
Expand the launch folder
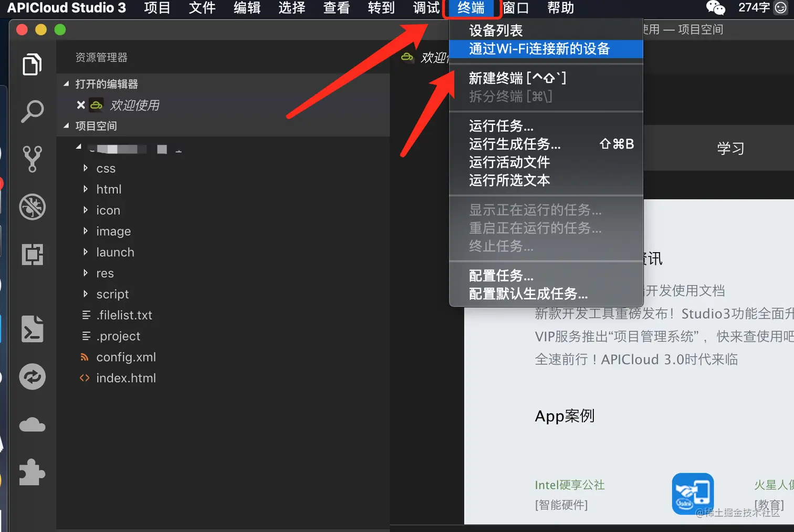click(85, 252)
